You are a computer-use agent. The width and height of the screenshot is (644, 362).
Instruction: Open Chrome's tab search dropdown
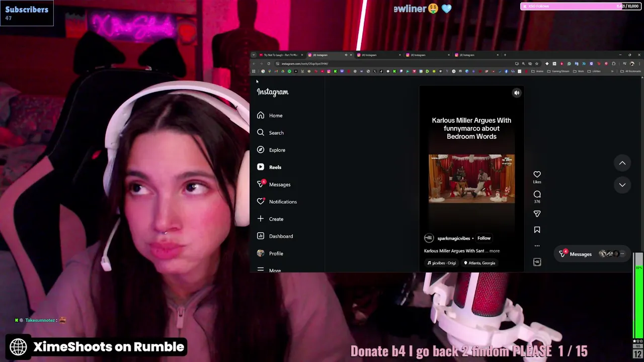pos(254,55)
